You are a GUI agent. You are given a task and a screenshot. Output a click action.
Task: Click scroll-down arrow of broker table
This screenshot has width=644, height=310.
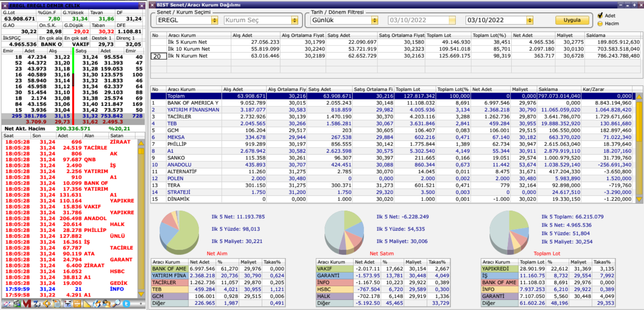pyautogui.click(x=639, y=199)
